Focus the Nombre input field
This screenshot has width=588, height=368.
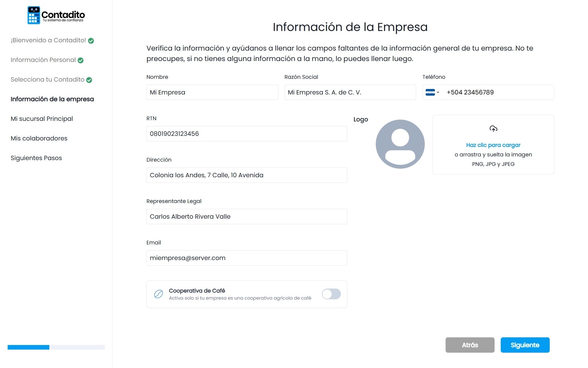coord(212,92)
